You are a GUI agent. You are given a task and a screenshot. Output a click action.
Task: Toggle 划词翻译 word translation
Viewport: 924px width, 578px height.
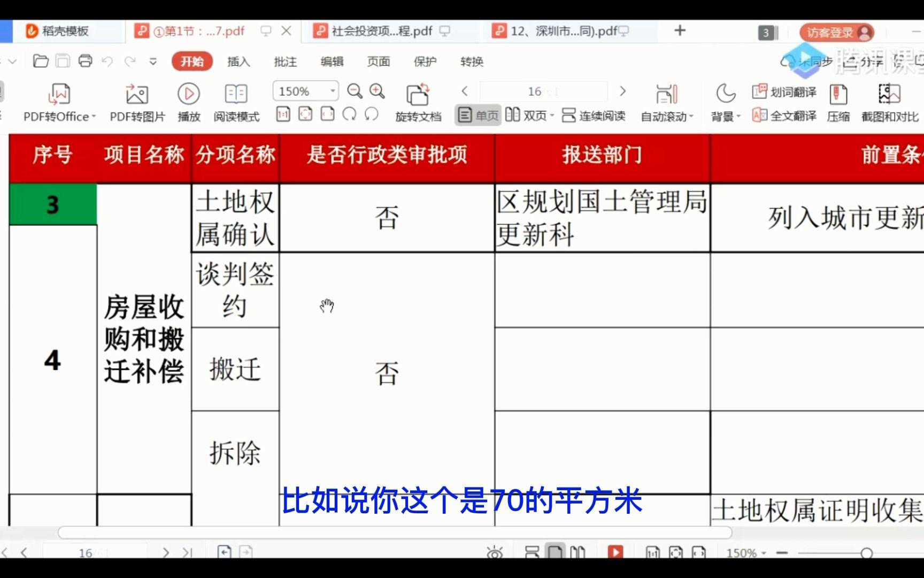click(x=784, y=92)
